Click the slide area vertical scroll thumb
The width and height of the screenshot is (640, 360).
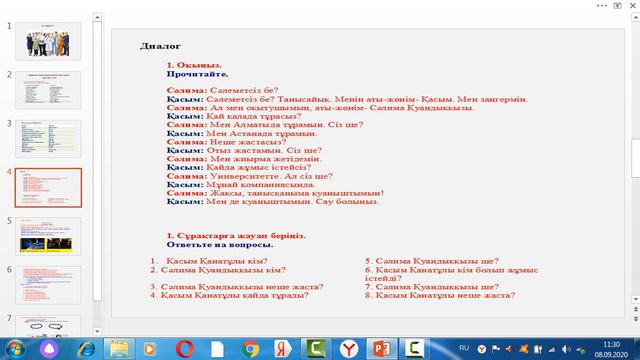click(x=636, y=158)
